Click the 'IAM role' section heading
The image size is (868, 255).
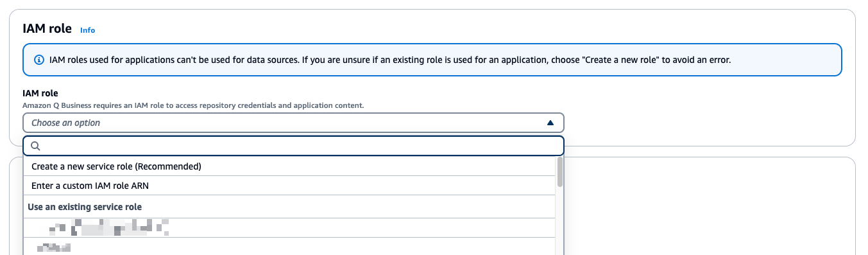pos(47,29)
